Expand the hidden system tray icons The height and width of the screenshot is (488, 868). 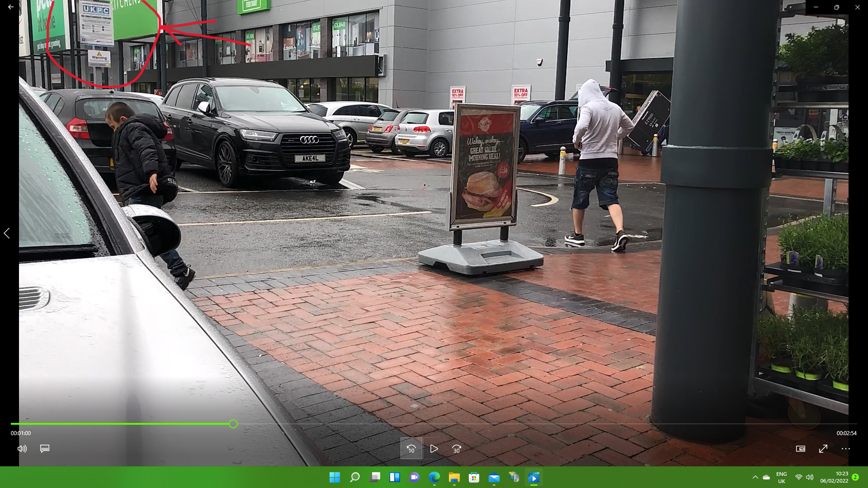(x=755, y=477)
